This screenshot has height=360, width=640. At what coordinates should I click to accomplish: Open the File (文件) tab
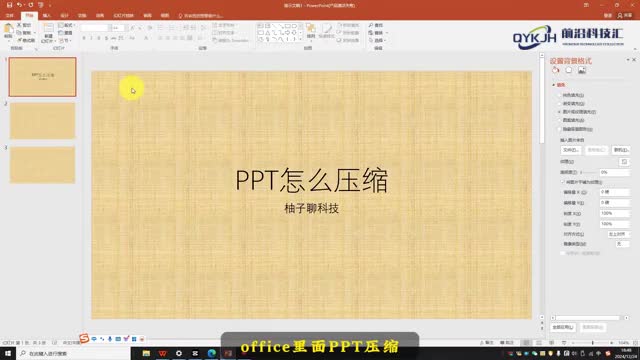[x=10, y=16]
